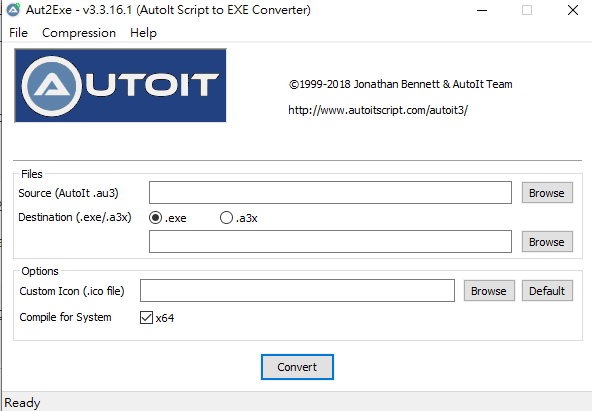Open the Compression menu
Viewport: 592px width, 411px height.
(x=79, y=33)
